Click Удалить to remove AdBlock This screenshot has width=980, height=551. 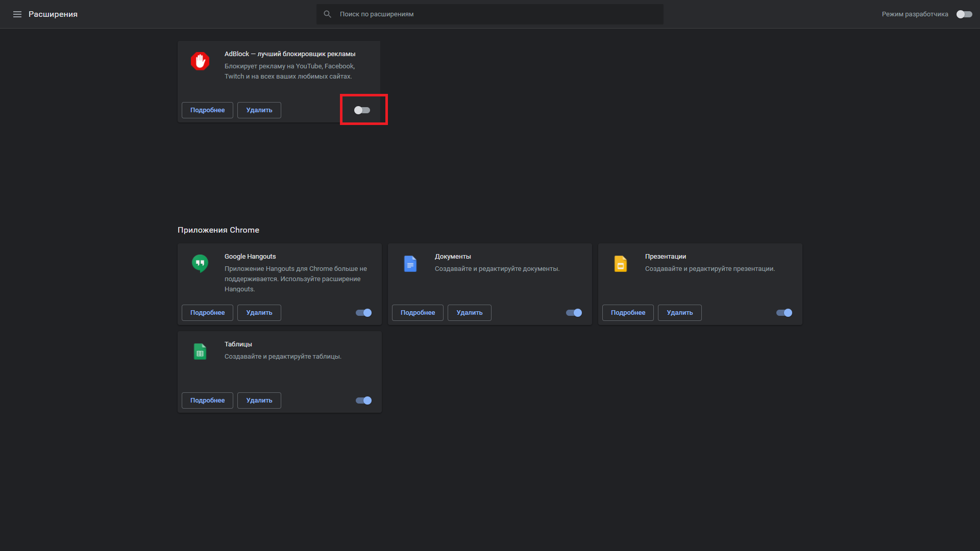click(259, 110)
